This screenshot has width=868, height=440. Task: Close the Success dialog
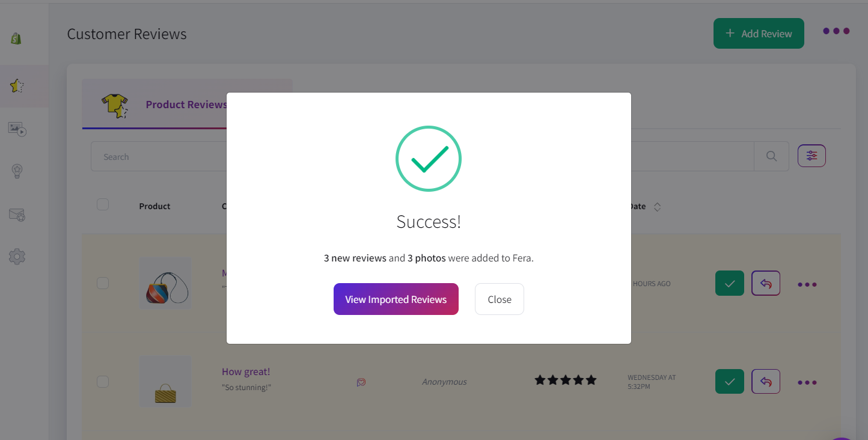click(x=499, y=299)
